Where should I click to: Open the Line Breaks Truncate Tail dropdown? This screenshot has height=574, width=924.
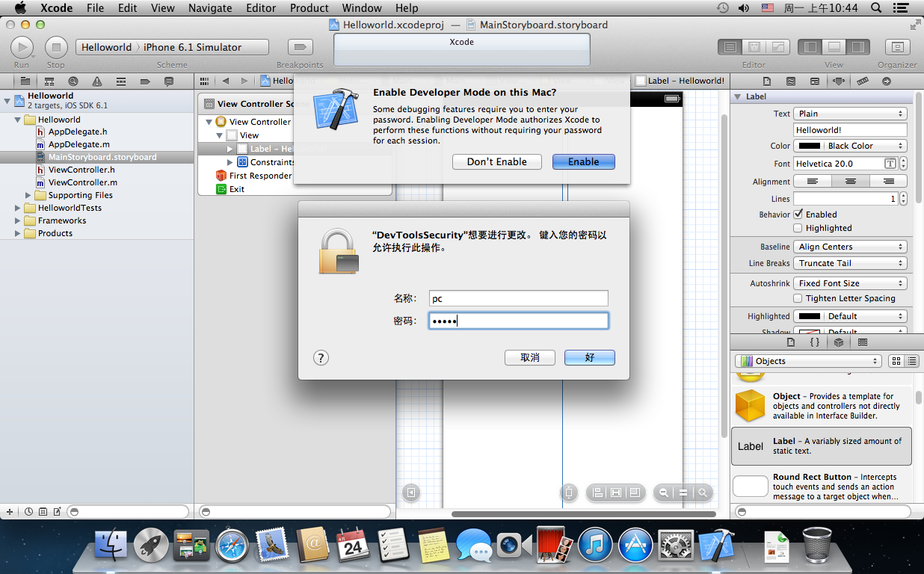pos(850,263)
